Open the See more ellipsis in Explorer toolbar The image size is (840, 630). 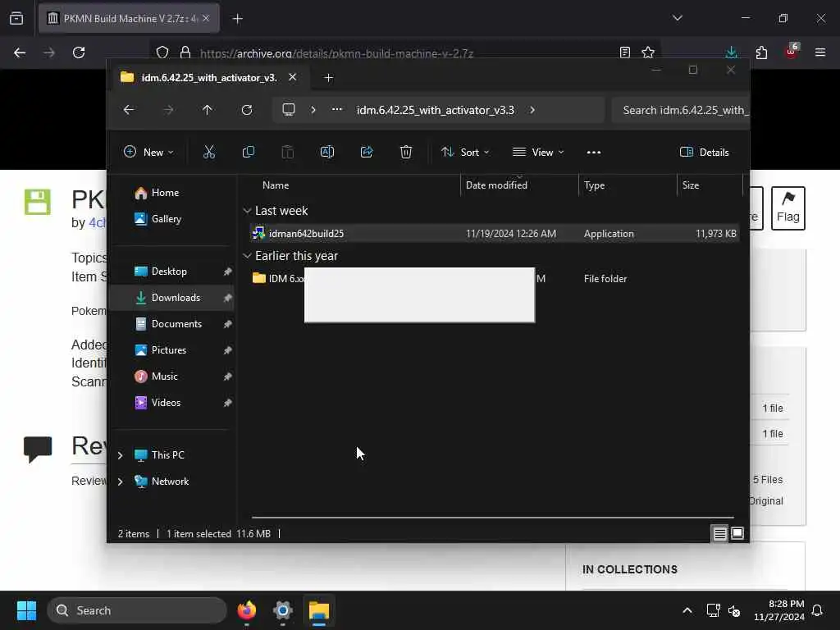click(594, 152)
